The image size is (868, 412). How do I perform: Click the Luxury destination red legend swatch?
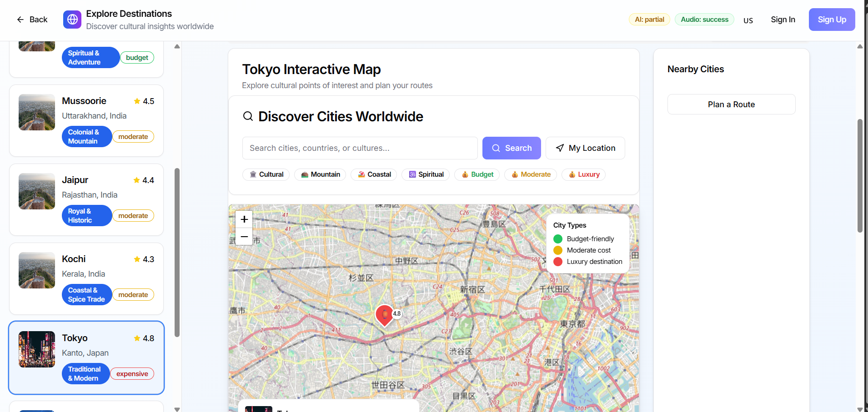click(558, 262)
